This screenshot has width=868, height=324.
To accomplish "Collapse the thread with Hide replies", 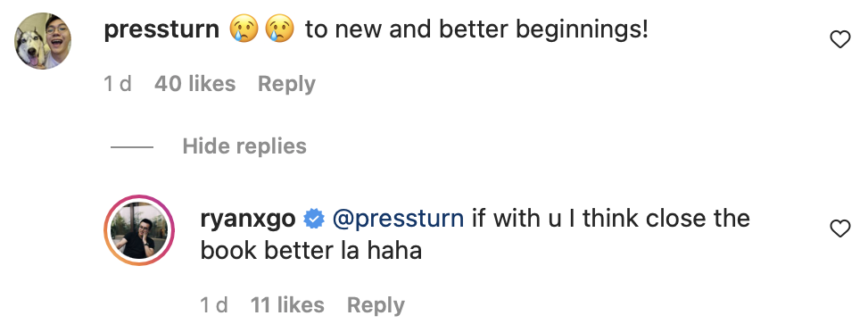I will point(244,146).
